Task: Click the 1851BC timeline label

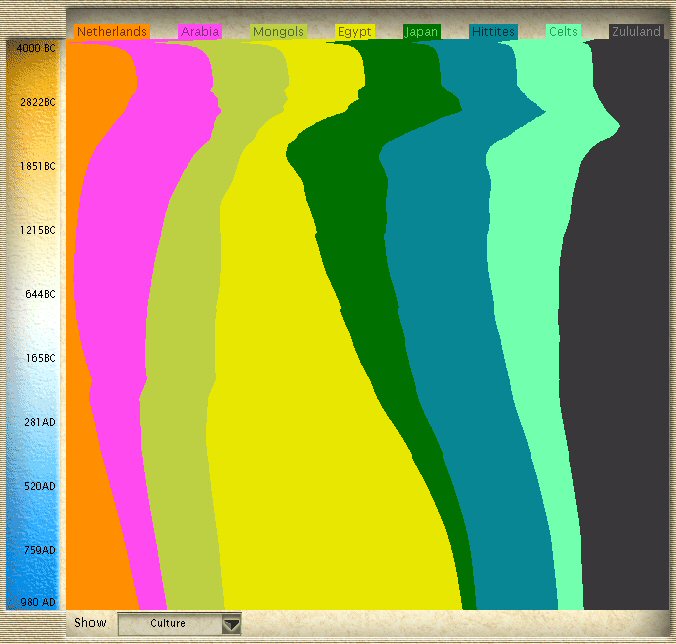Action: tap(37, 166)
